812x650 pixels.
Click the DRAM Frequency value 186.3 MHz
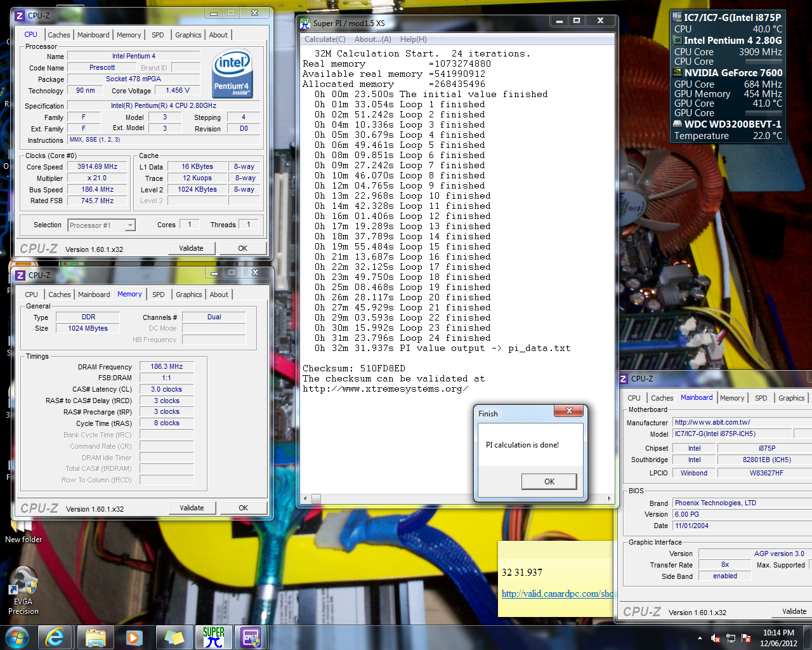(166, 366)
